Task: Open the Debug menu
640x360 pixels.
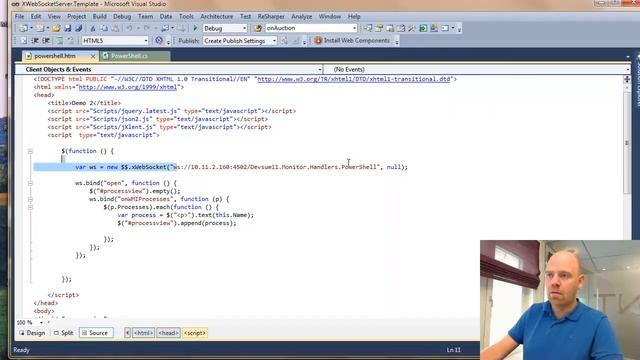Action: [122, 16]
